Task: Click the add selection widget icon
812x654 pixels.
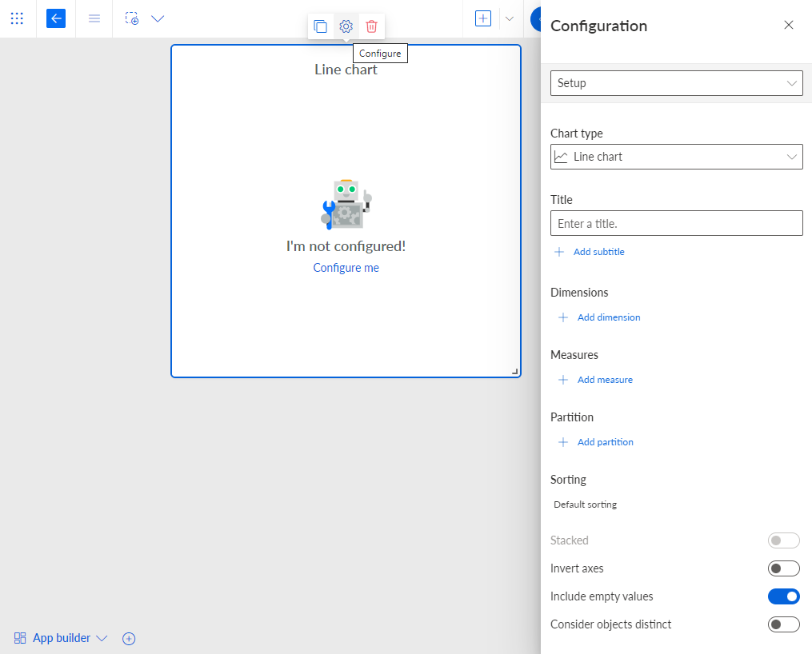Action: 132,18
